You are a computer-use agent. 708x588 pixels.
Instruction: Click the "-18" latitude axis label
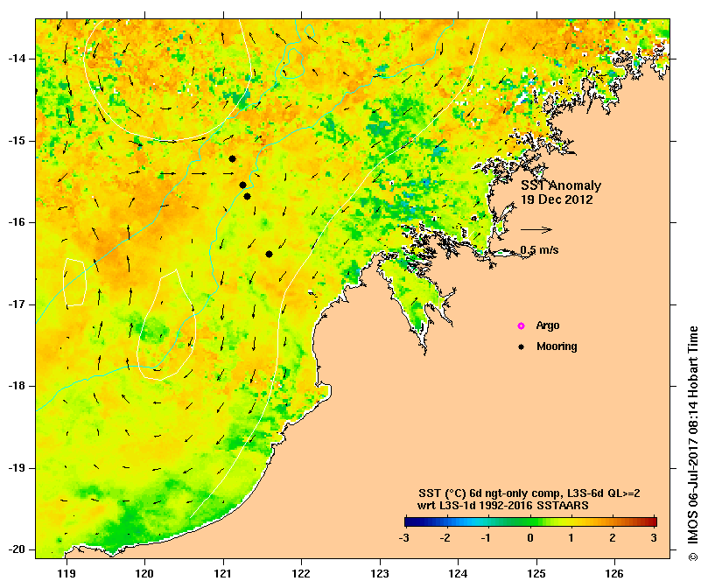tap(17, 386)
